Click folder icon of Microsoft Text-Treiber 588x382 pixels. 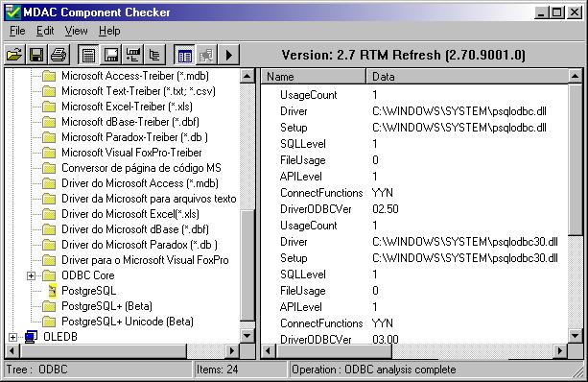pyautogui.click(x=49, y=91)
